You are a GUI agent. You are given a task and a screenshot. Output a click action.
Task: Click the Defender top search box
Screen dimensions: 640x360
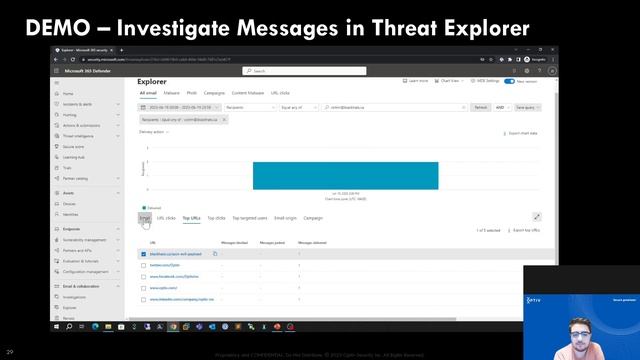pos(304,71)
